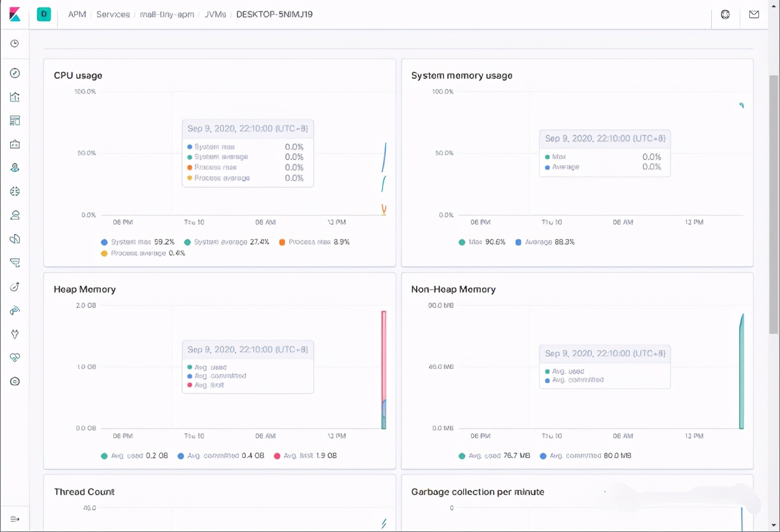
Task: Open the Stack Monitoring heart icon
Action: (15, 357)
